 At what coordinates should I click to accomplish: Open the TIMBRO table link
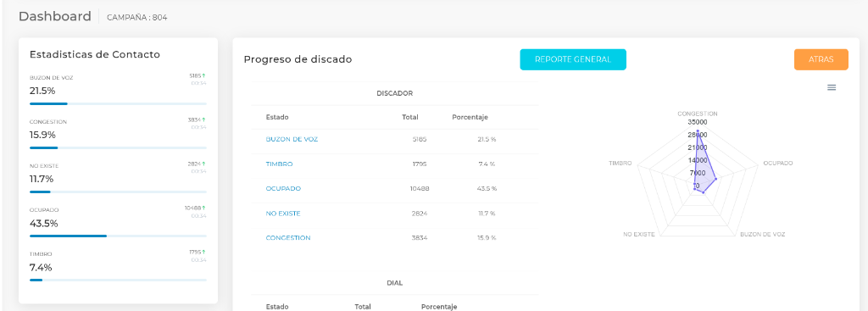(279, 164)
